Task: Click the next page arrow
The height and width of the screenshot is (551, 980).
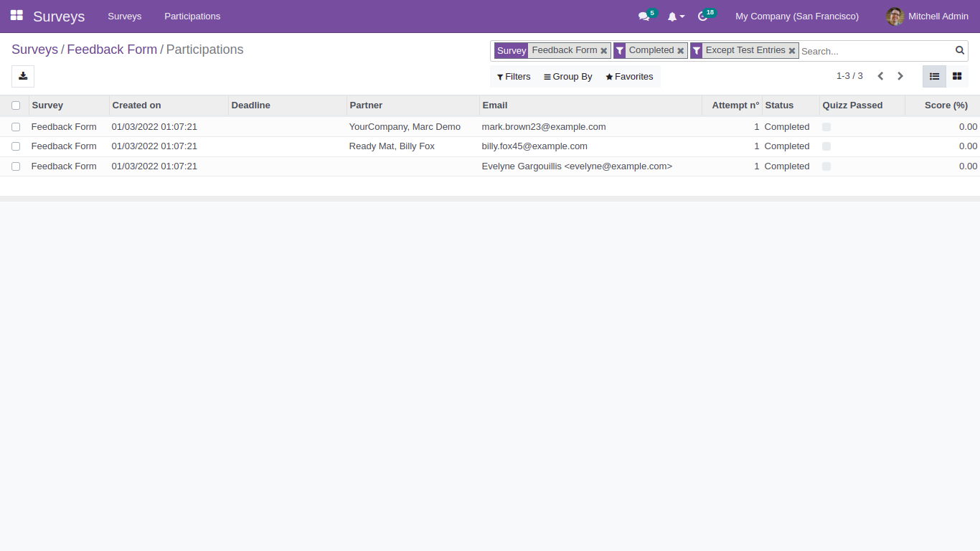Action: point(900,75)
